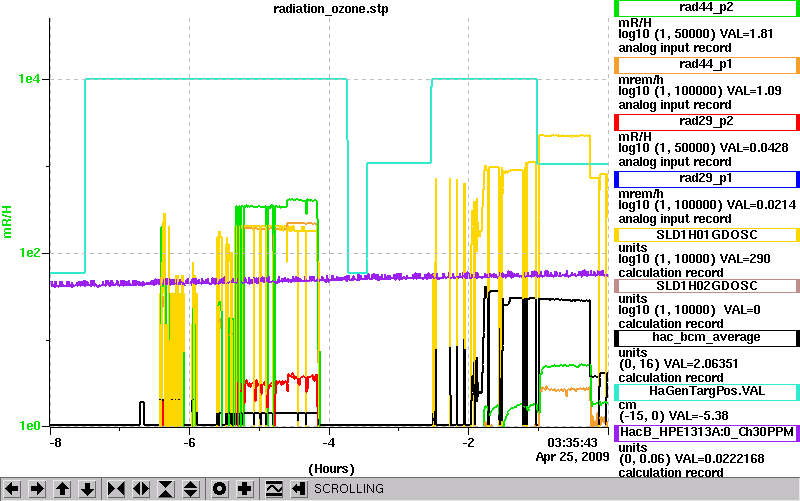The height and width of the screenshot is (501, 800).
Task: Select the SLD1H01GDOSC legend entry
Action: [707, 235]
